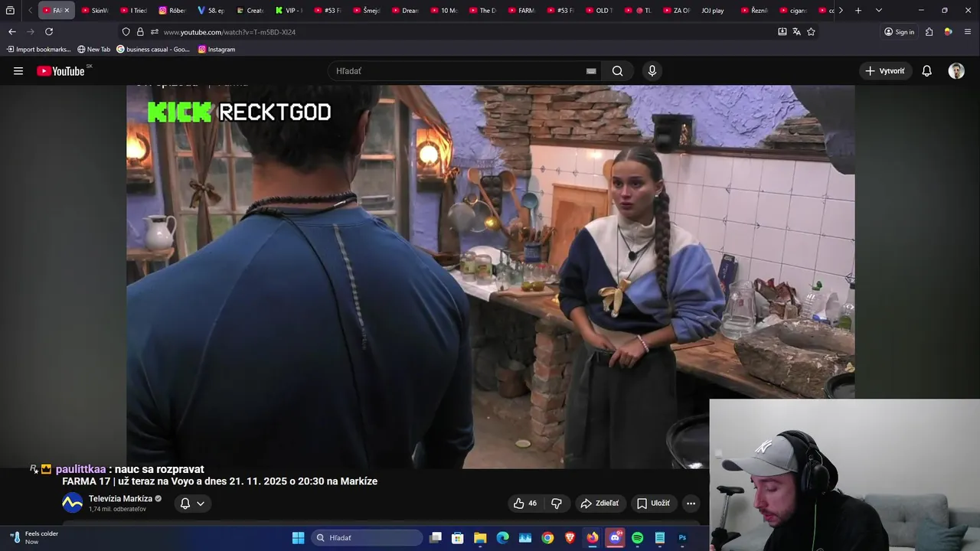This screenshot has height=551, width=980.
Task: Start voice search with the microphone
Action: 652,71
